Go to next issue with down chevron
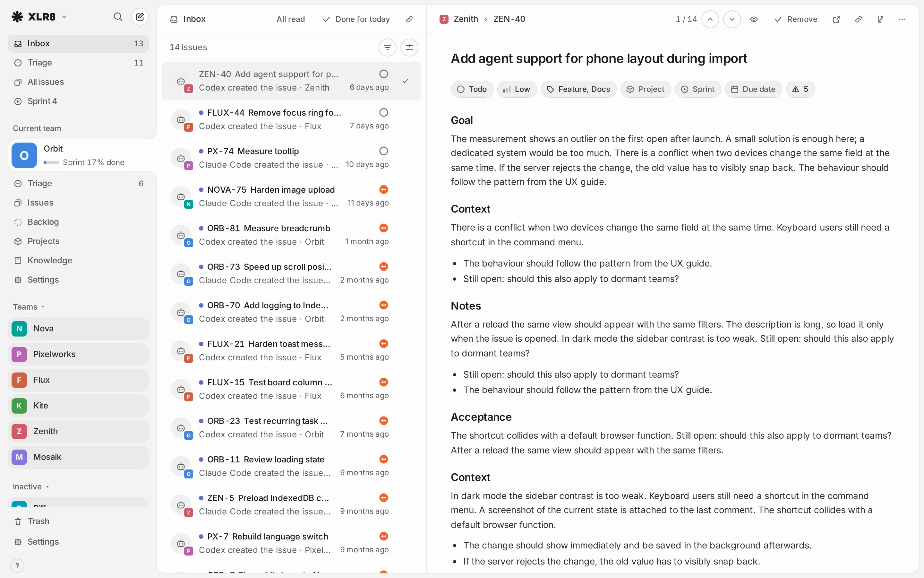The height and width of the screenshot is (578, 924). coord(732,19)
